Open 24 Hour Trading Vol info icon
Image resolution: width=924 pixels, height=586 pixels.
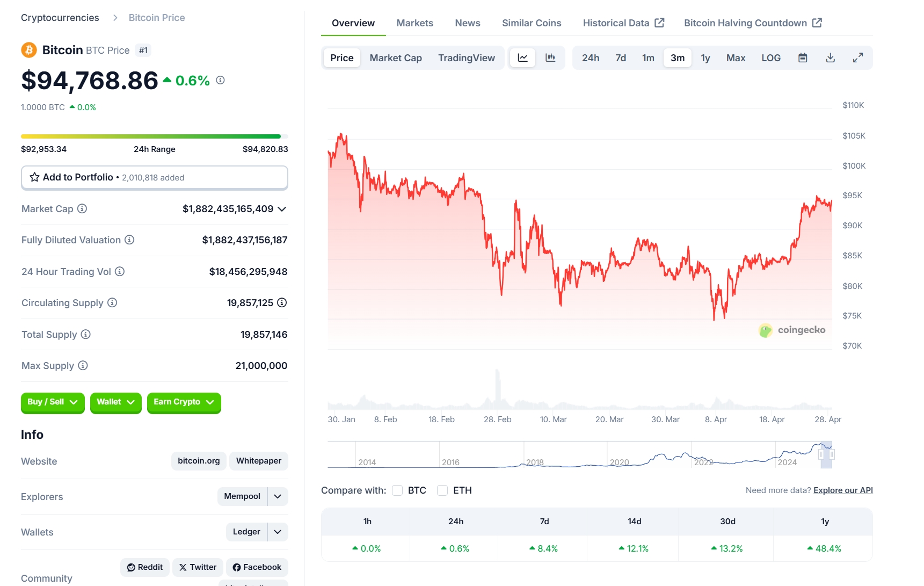120,271
